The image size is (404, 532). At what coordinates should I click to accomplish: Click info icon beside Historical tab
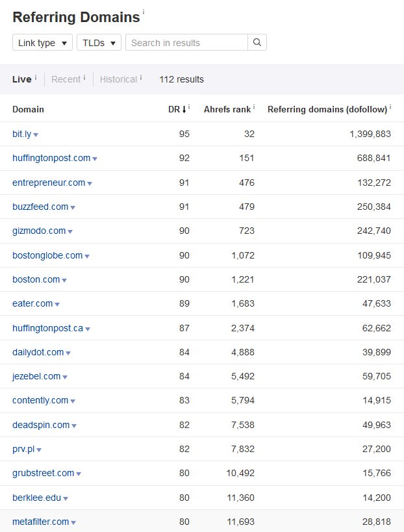point(141,78)
